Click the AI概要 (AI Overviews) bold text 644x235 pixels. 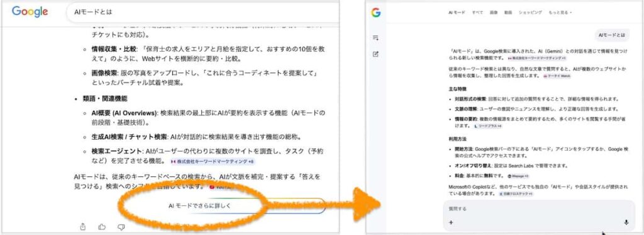tap(125, 113)
